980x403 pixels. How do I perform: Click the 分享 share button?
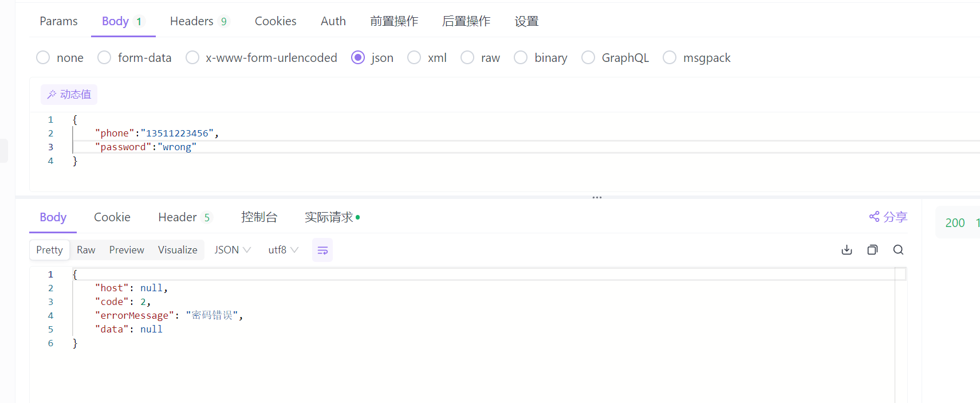coord(888,217)
